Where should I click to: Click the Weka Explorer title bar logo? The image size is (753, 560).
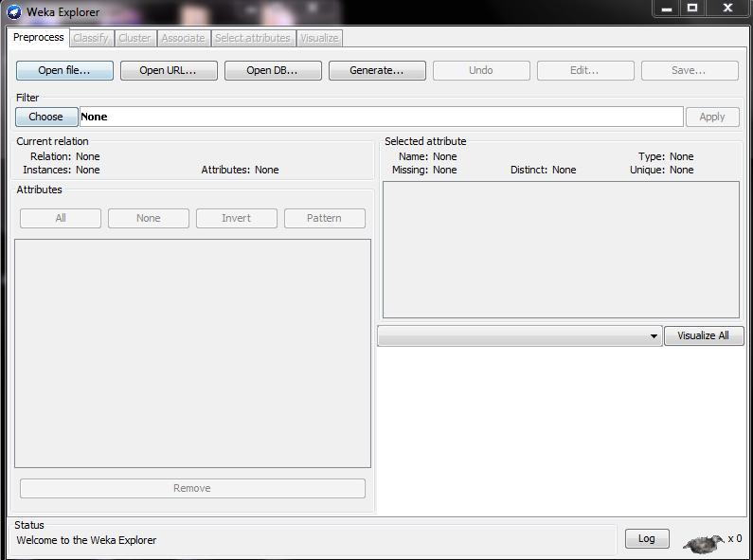click(14, 11)
